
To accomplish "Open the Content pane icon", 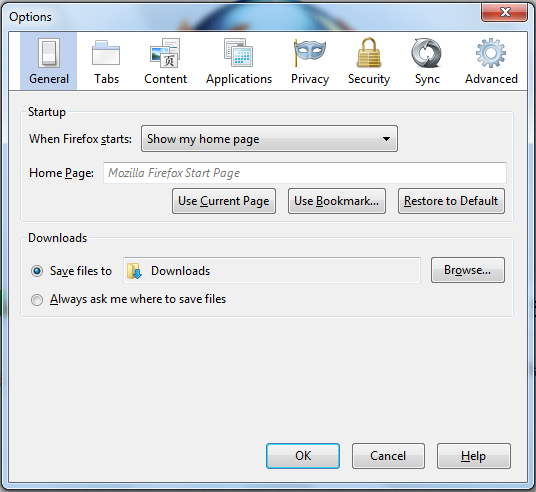I will point(165,53).
